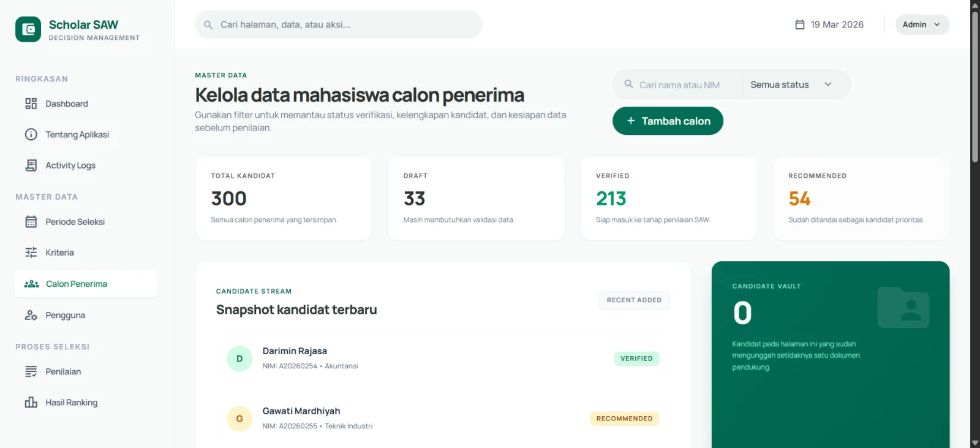
Task: Click the Pengguna user settings icon
Action: (x=31, y=315)
